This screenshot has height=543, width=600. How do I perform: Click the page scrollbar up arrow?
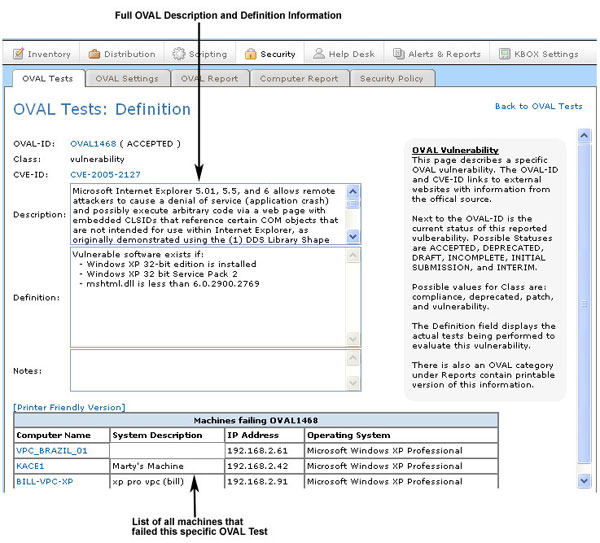click(585, 135)
